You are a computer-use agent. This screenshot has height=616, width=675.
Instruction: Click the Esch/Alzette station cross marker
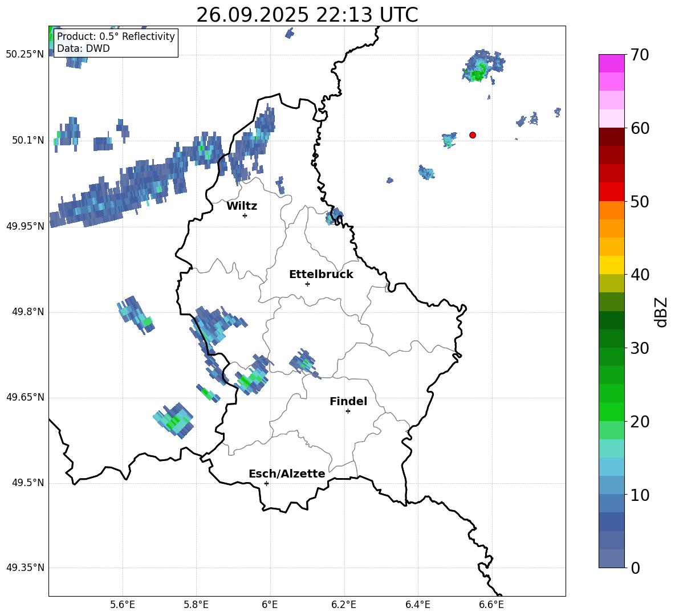tap(266, 483)
